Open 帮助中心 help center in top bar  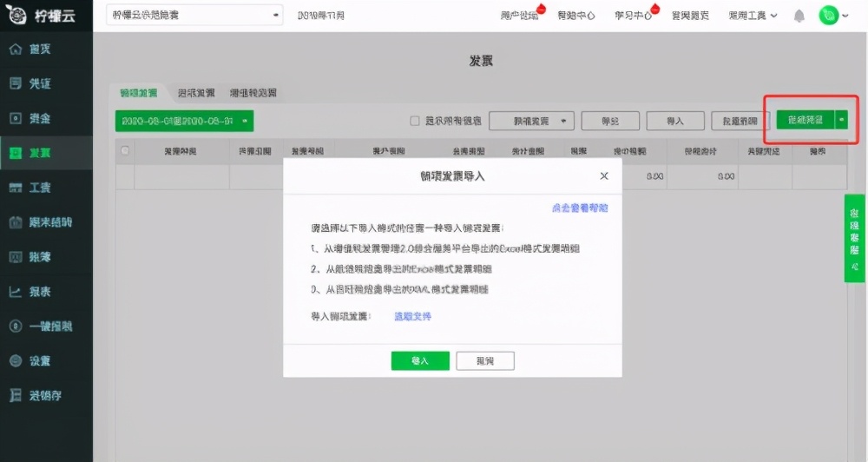[x=576, y=16]
